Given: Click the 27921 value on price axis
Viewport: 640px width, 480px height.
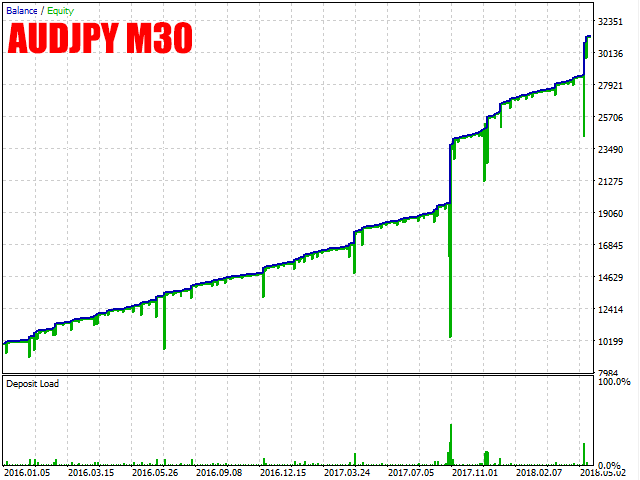Looking at the screenshot, I should pyautogui.click(x=612, y=86).
